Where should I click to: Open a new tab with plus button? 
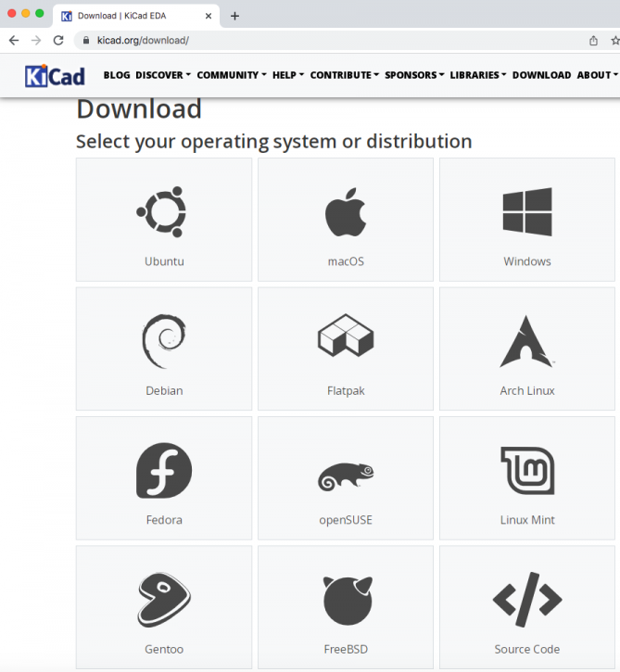tap(234, 17)
